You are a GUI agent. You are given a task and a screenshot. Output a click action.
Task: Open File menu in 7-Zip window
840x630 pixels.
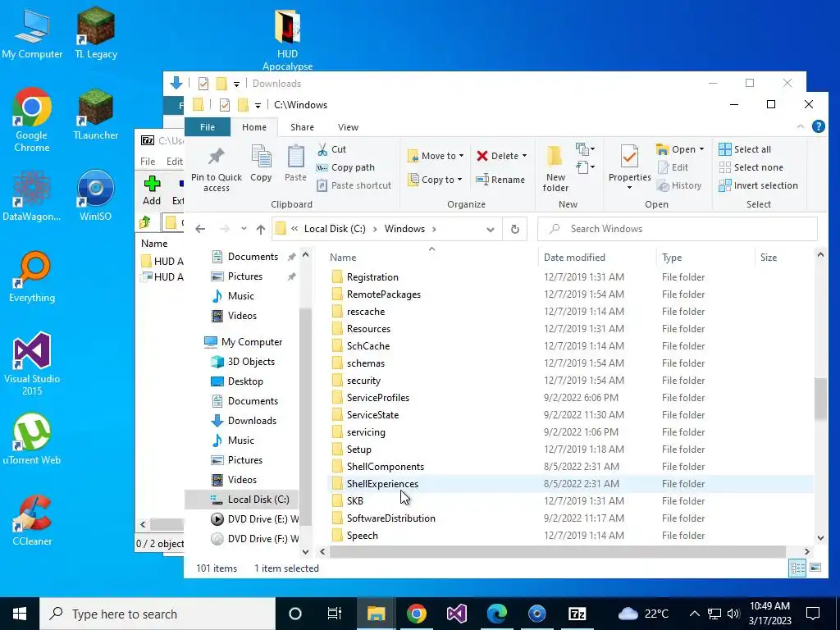point(148,162)
